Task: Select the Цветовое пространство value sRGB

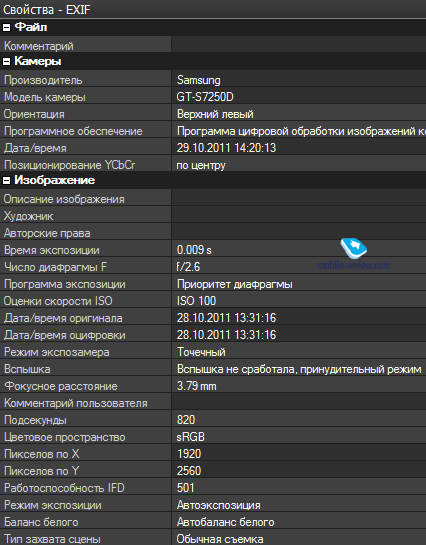Action: point(190,437)
